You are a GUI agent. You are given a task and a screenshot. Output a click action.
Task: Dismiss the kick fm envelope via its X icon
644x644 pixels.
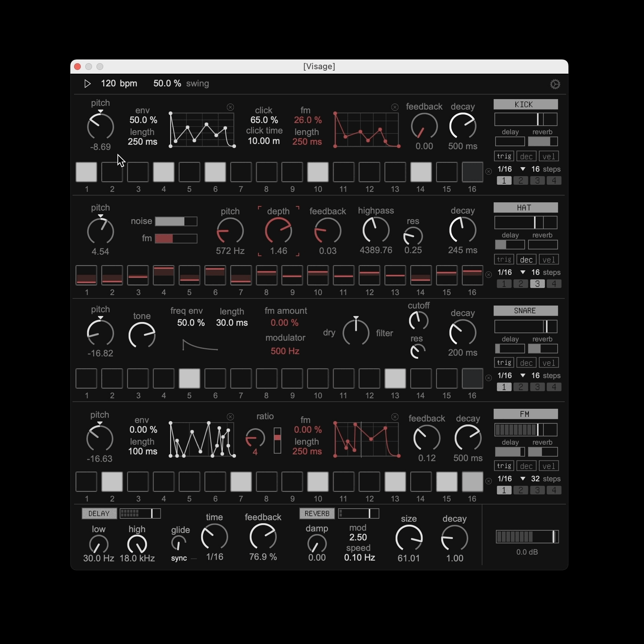click(395, 107)
